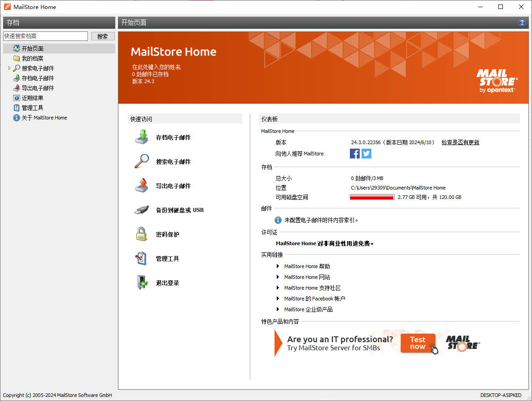This screenshot has height=401, width=532.
Task: Click the info icon beside 未配置电子邮件附件内容索引
Action: coord(278,220)
